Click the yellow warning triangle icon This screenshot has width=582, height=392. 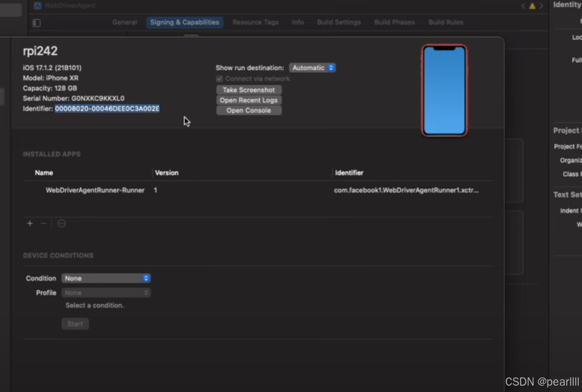[532, 6]
